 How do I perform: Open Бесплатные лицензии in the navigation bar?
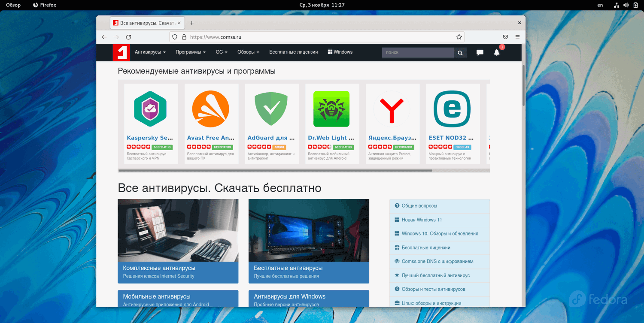coord(294,52)
